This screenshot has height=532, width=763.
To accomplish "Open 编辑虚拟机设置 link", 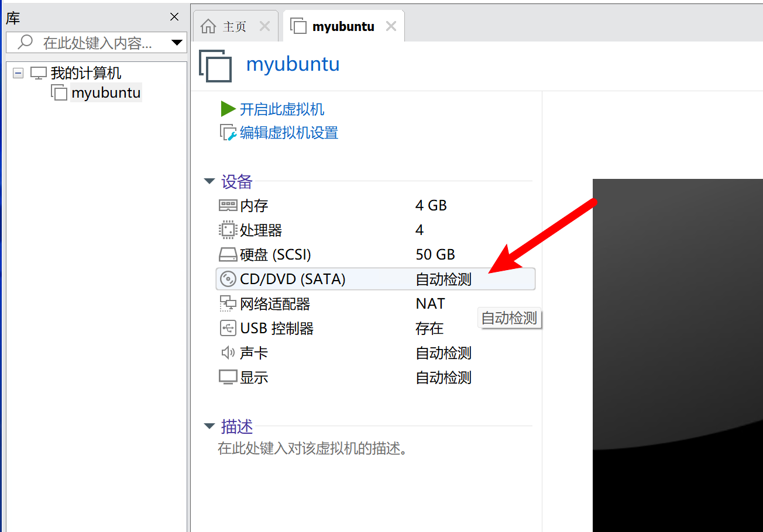I will (x=289, y=133).
